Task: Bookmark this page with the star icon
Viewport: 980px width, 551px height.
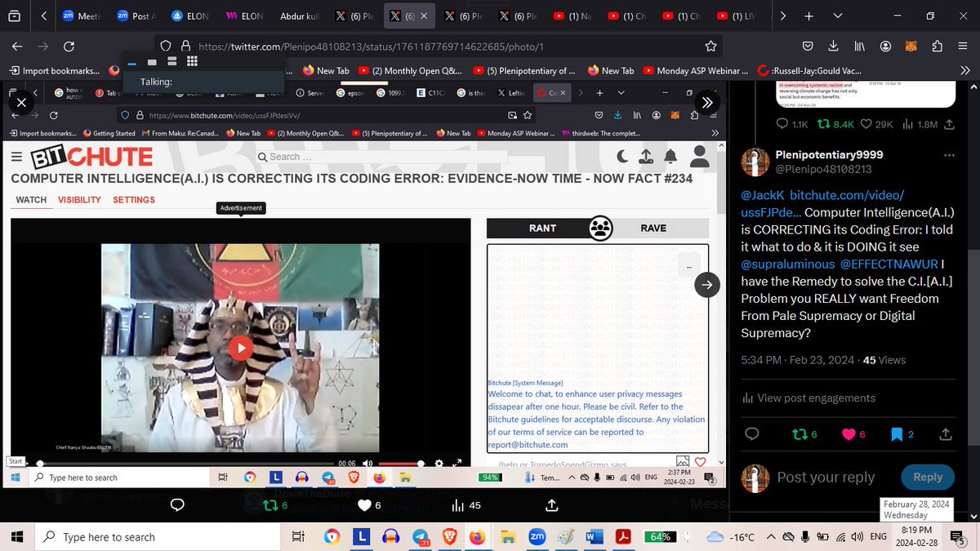Action: (710, 47)
